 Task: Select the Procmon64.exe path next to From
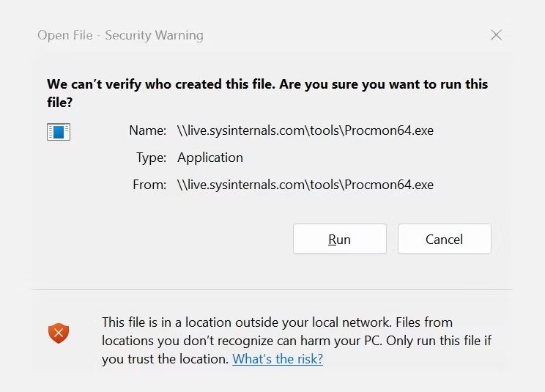(x=305, y=185)
